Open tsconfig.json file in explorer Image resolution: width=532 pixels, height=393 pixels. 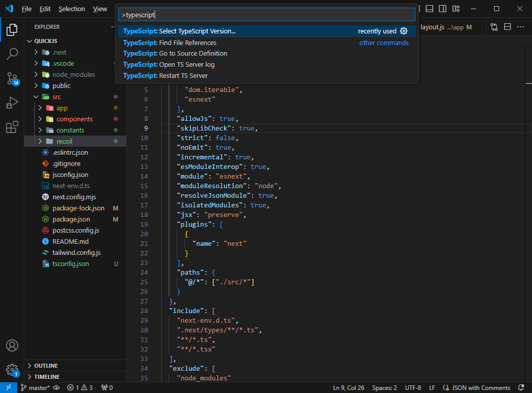coord(75,264)
